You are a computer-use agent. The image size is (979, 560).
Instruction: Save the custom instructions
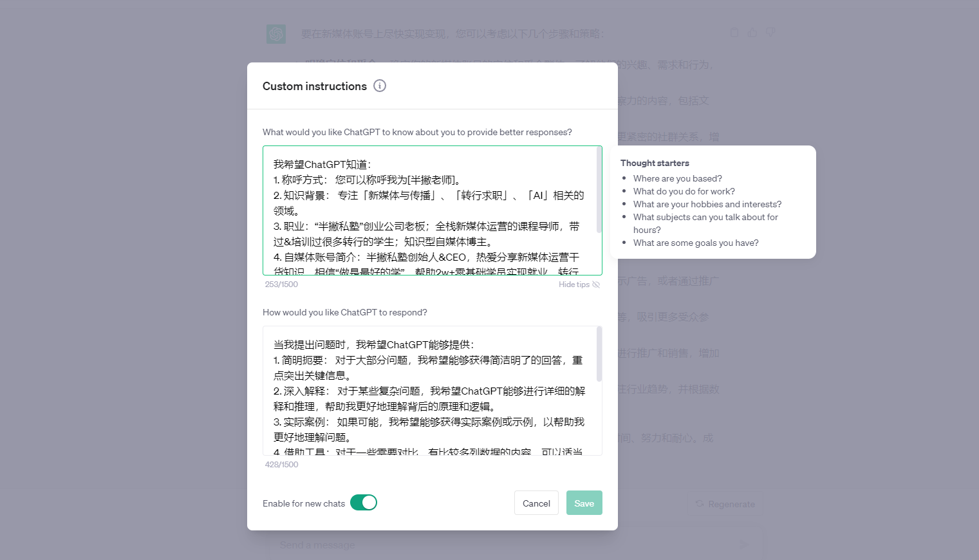pyautogui.click(x=584, y=503)
